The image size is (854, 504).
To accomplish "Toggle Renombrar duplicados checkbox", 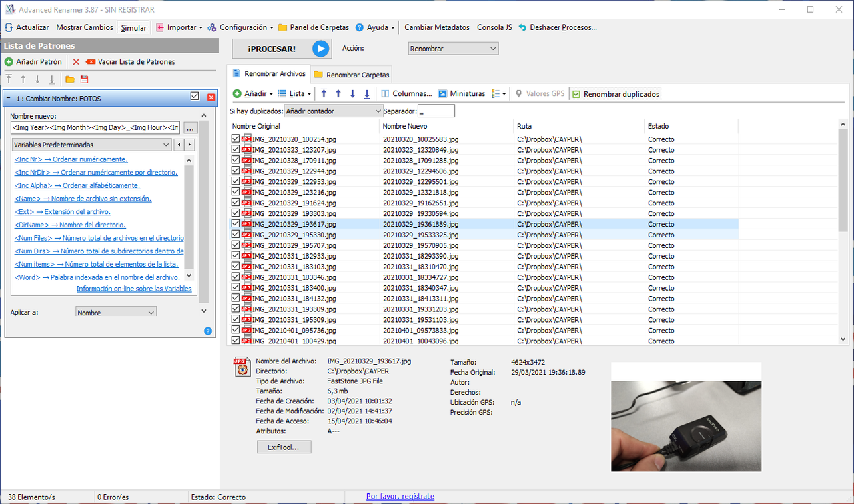I will [x=576, y=94].
